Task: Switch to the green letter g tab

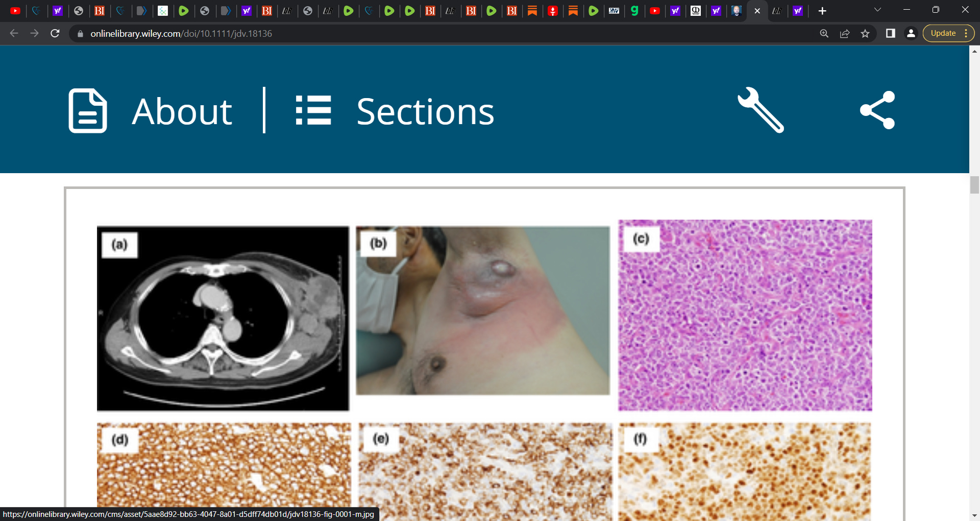Action: click(x=634, y=11)
